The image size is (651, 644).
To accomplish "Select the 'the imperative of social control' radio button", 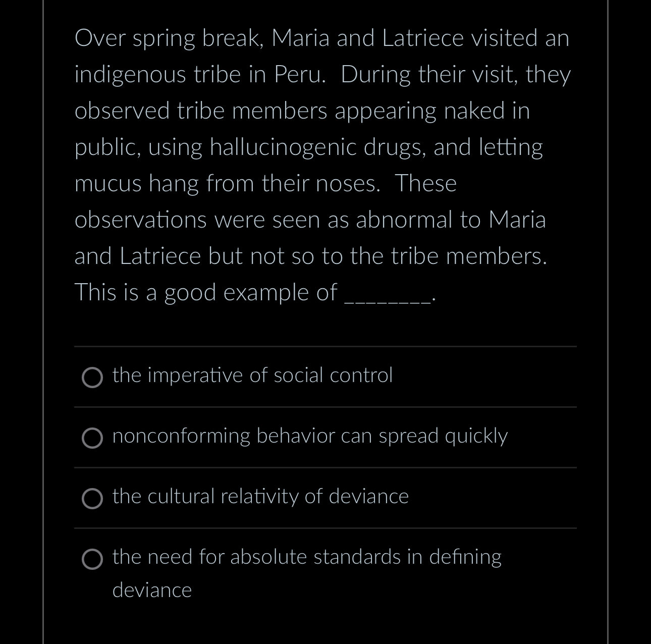I will 92,377.
